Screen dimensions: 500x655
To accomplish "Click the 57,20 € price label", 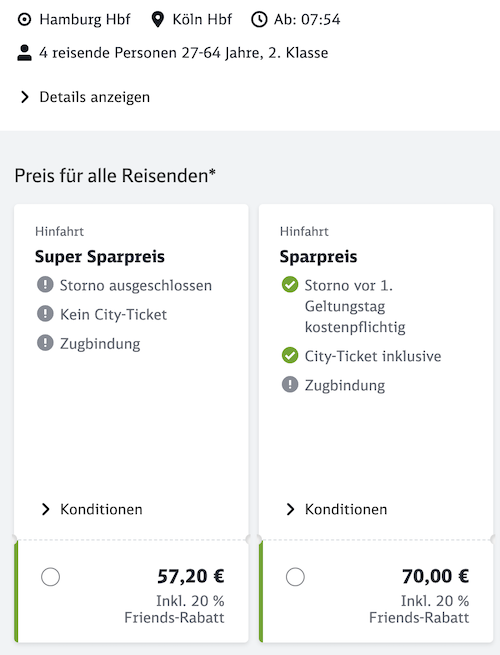I will click(191, 576).
